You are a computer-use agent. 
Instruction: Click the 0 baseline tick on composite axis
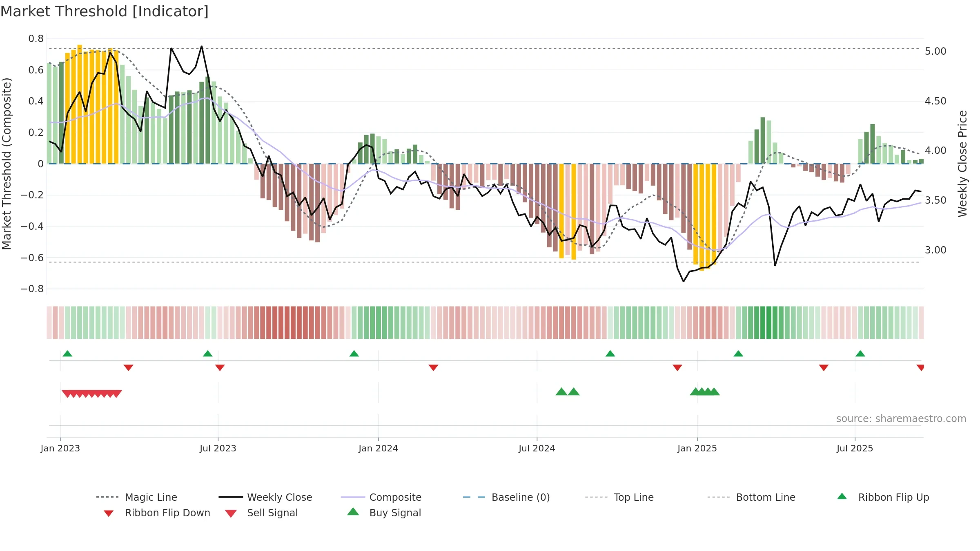click(40, 164)
